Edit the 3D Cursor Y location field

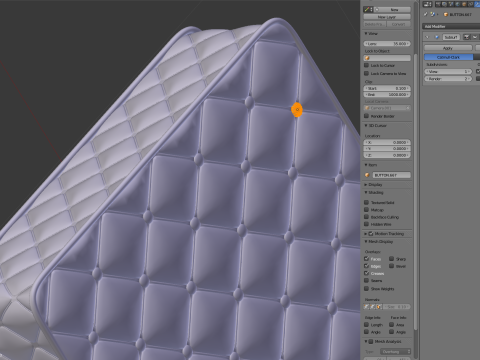pyautogui.click(x=387, y=149)
